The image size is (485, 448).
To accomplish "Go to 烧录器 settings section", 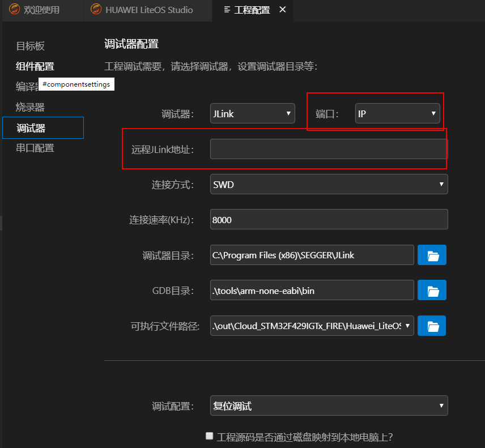I will click(31, 107).
